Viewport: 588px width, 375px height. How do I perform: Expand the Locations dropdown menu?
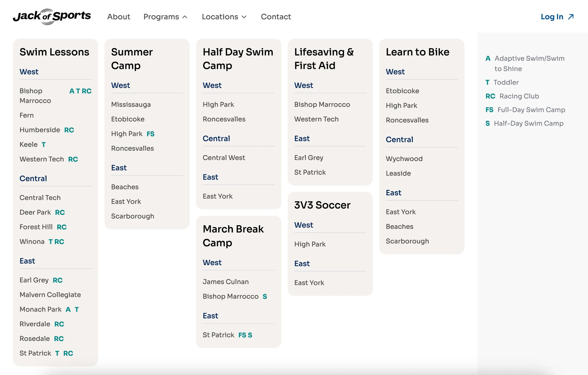point(220,17)
